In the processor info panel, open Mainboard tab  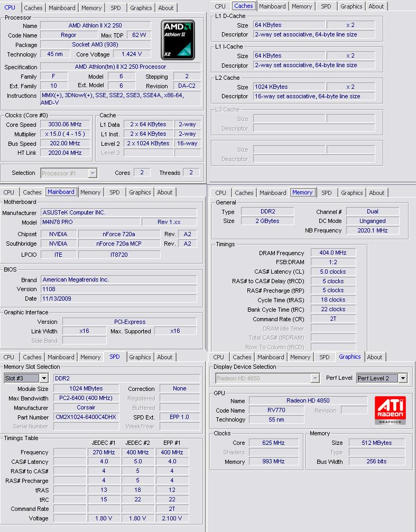click(62, 8)
